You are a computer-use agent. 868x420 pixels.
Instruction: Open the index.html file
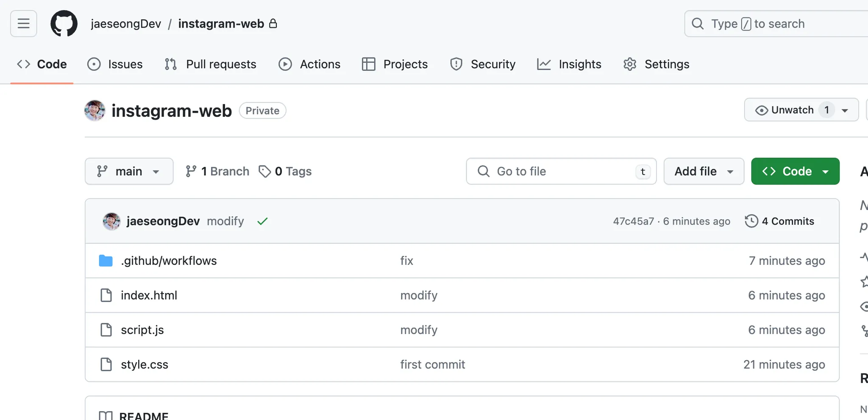tap(149, 295)
